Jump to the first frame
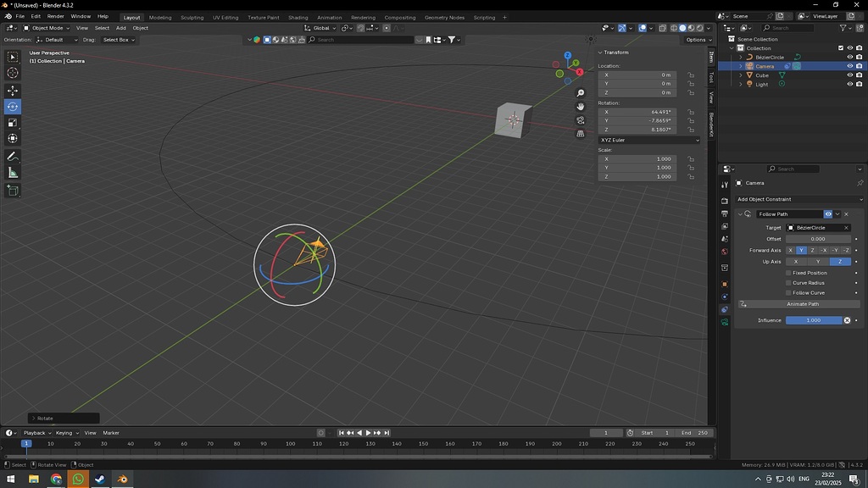 point(341,433)
